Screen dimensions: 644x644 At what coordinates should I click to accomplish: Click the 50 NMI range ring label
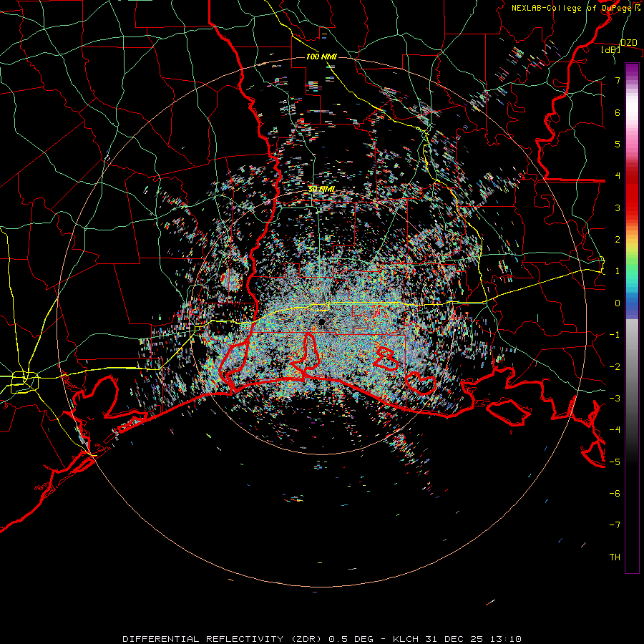[321, 189]
